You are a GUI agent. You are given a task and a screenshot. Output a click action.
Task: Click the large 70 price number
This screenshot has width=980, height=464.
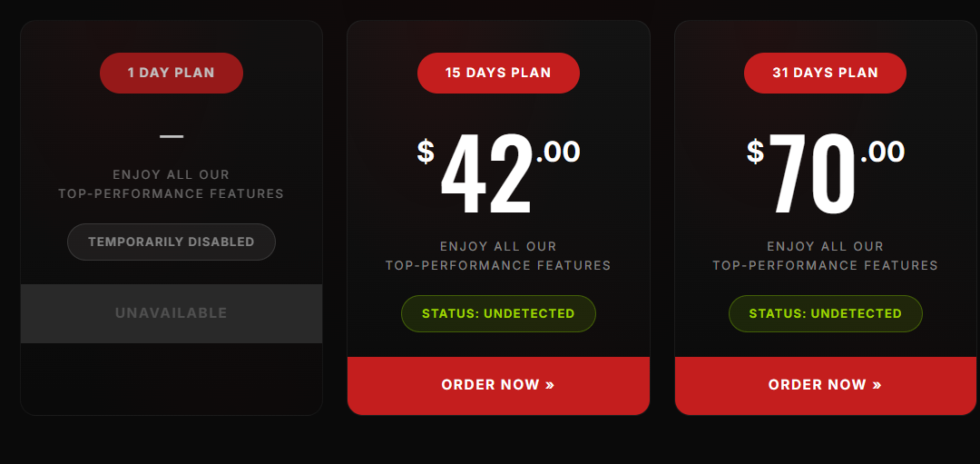click(812, 175)
